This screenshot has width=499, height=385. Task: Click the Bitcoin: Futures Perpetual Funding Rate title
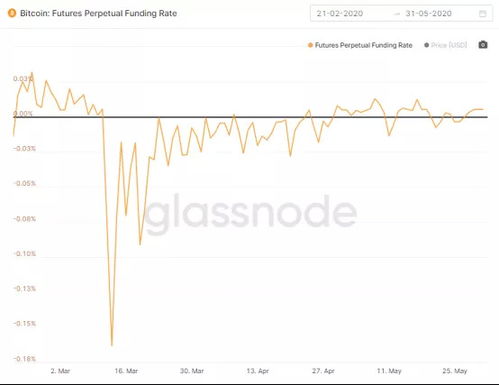pos(98,13)
